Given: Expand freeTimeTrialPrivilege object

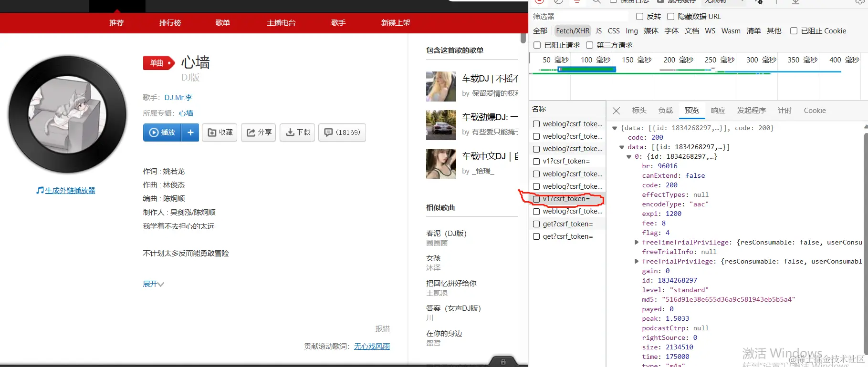Looking at the screenshot, I should 637,242.
